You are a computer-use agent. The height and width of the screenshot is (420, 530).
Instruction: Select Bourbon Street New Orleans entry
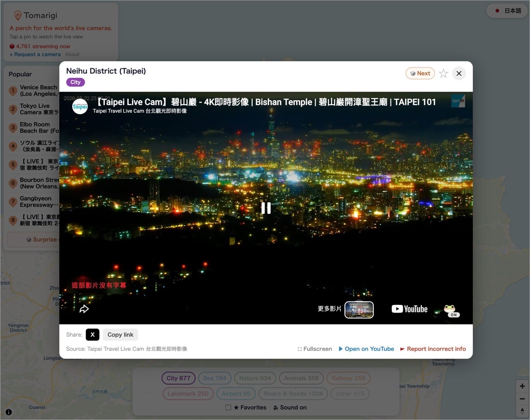(x=34, y=183)
